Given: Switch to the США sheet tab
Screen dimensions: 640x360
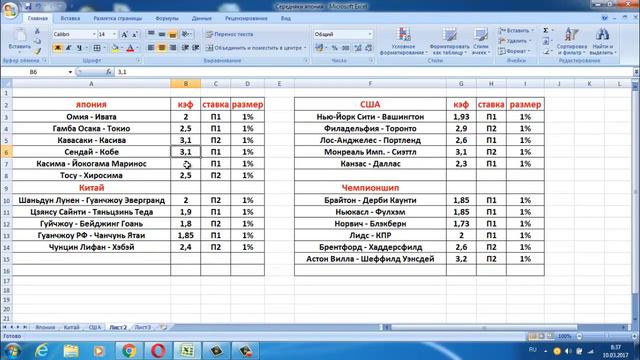Looking at the screenshot, I should tap(95, 327).
